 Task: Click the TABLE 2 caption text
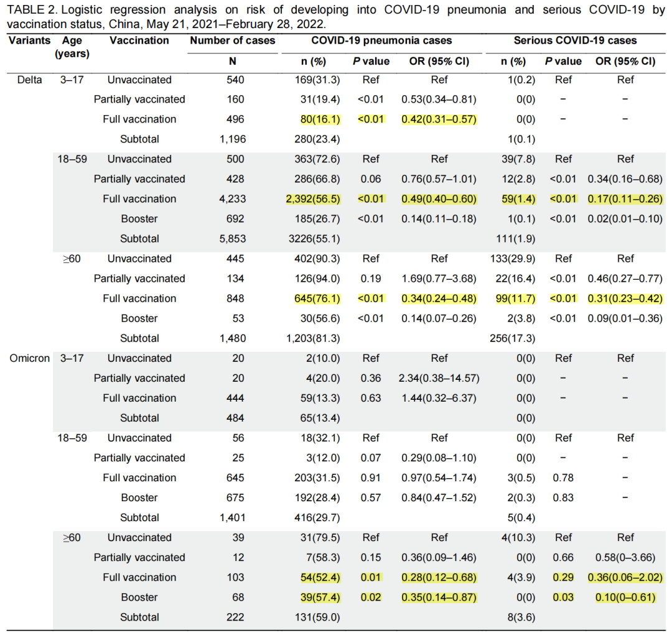pos(336,17)
